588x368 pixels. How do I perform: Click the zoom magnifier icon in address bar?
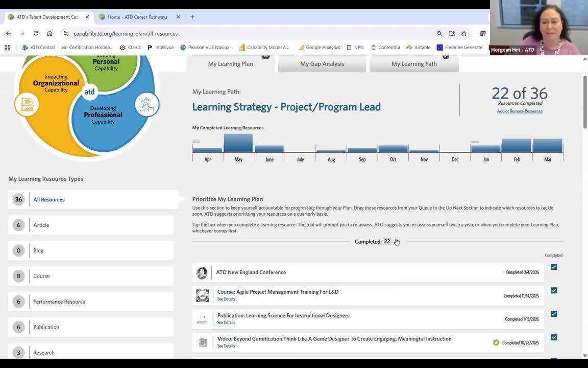tap(439, 33)
